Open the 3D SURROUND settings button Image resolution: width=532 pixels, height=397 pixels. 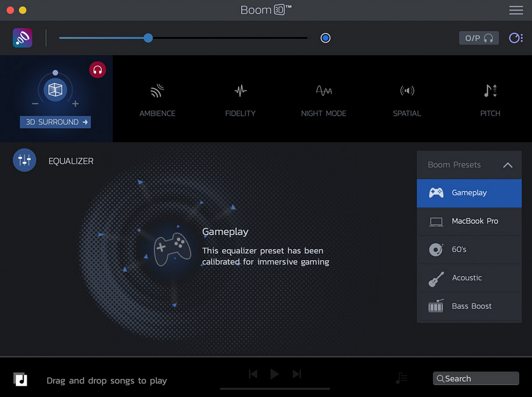point(55,122)
